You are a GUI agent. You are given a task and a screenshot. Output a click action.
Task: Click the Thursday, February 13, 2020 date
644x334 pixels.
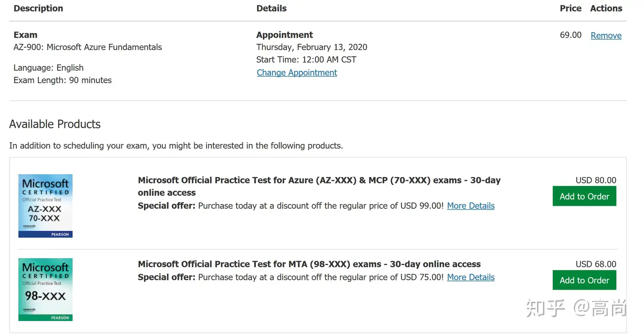click(312, 47)
